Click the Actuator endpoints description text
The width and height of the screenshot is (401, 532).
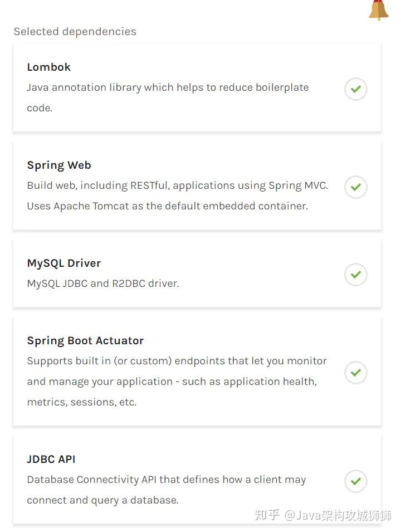pyautogui.click(x=177, y=361)
